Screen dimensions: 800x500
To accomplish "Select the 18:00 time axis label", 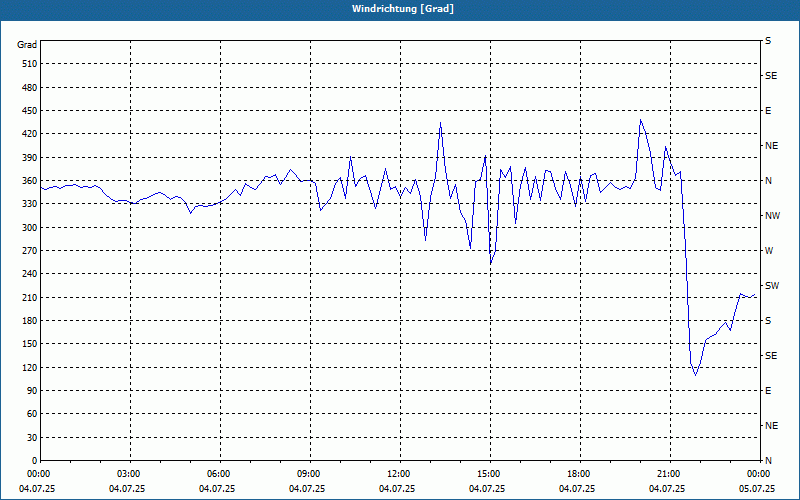I will tap(580, 474).
